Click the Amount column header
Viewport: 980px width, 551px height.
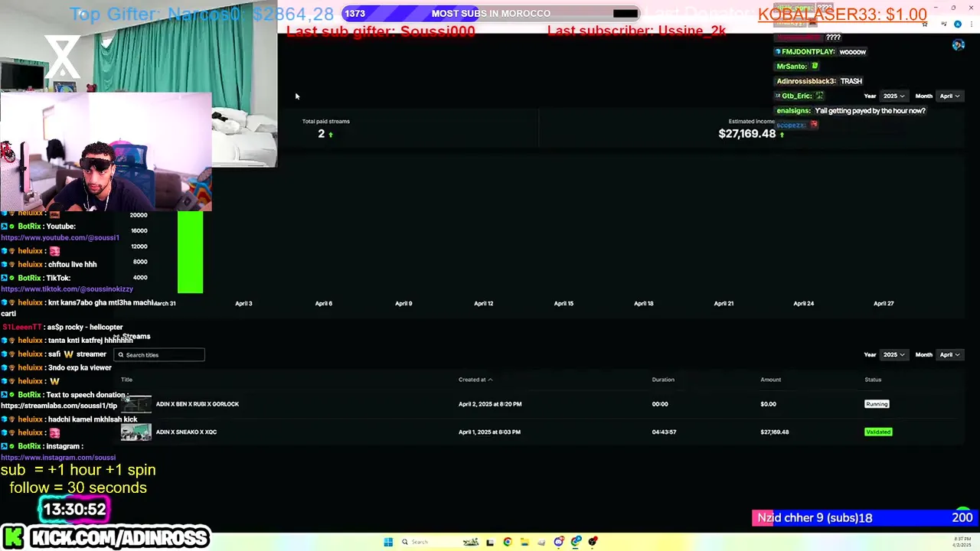click(x=770, y=380)
